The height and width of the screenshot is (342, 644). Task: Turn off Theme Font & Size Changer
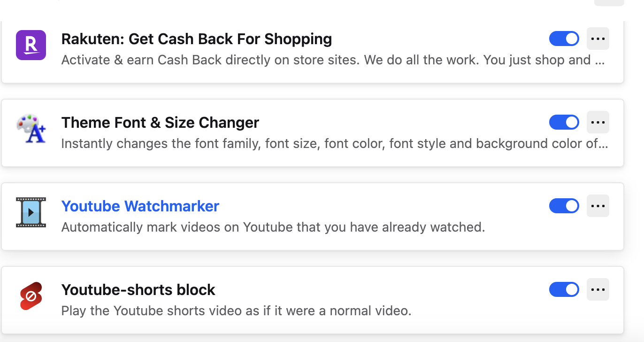click(564, 123)
